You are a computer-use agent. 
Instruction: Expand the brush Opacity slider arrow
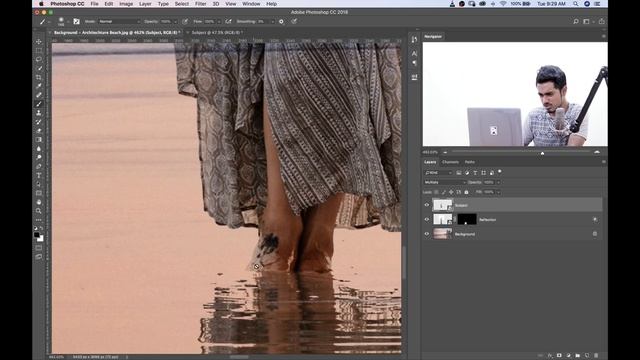coord(176,21)
